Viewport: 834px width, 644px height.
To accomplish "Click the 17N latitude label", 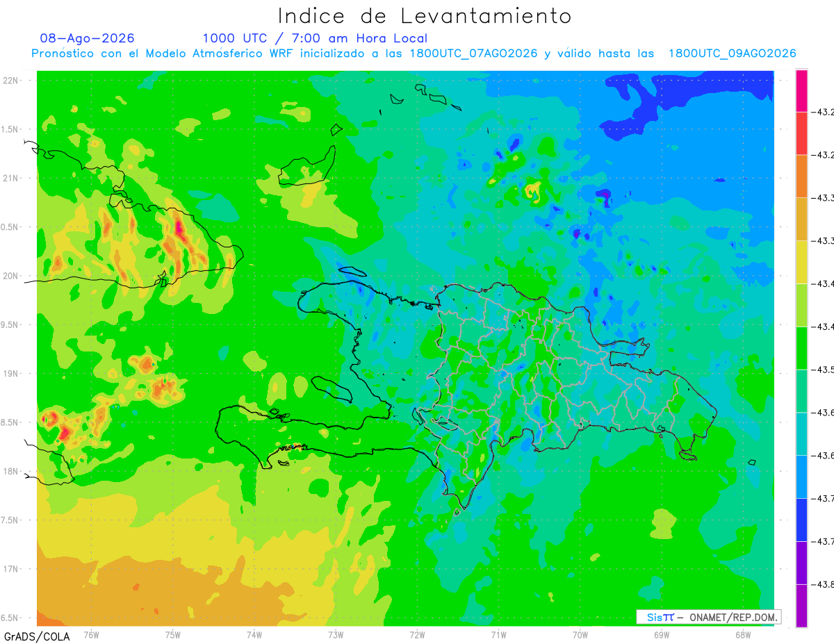I will [10, 569].
